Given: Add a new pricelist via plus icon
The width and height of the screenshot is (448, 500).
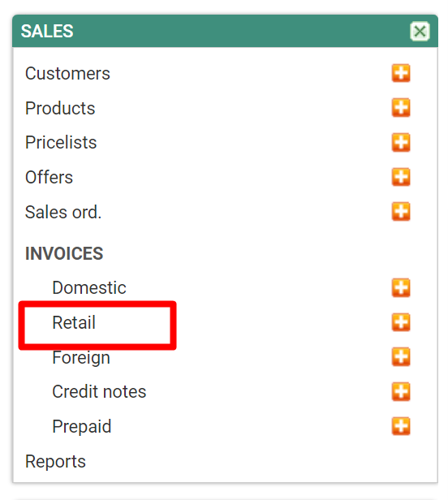Looking at the screenshot, I should tap(401, 142).
